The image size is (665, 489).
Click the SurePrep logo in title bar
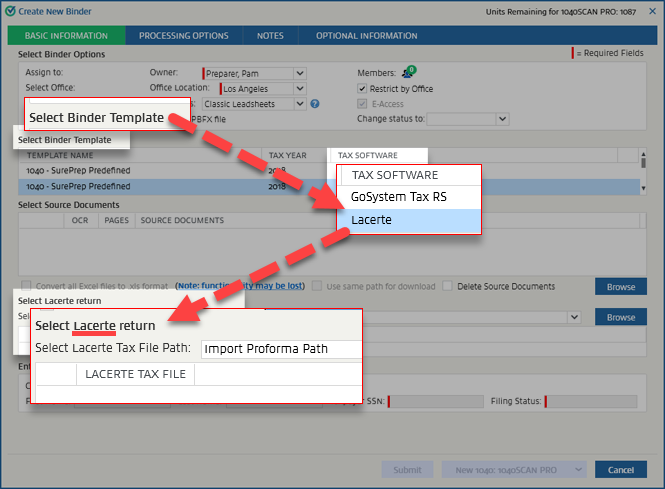(10, 9)
